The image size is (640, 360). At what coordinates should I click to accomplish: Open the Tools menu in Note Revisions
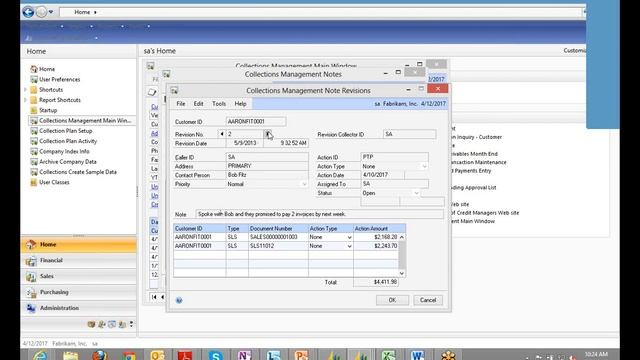(x=219, y=104)
